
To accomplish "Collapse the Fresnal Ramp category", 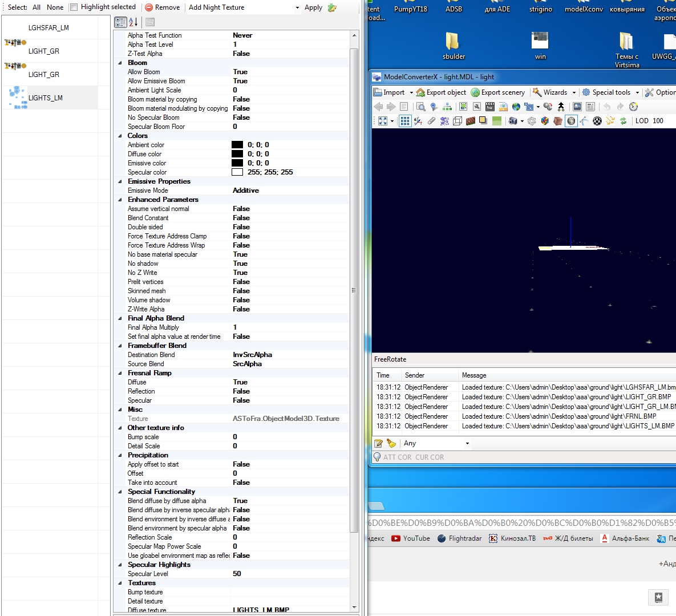I will [x=120, y=373].
